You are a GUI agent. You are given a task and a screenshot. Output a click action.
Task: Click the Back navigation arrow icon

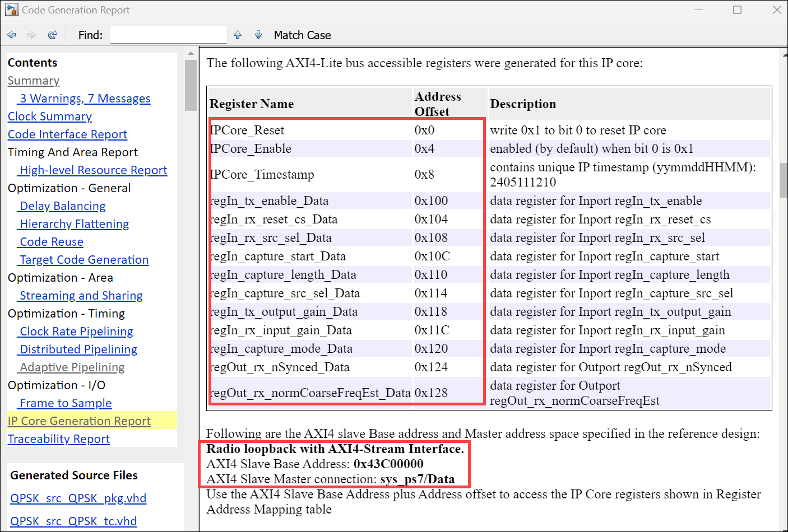click(12, 35)
